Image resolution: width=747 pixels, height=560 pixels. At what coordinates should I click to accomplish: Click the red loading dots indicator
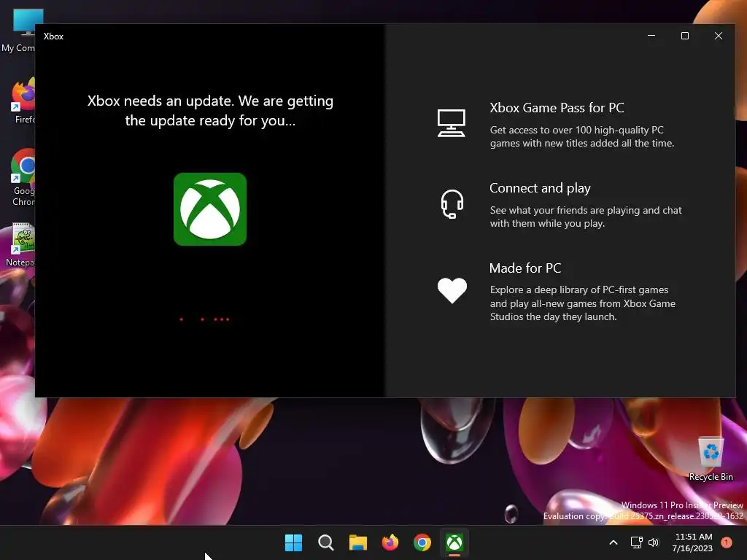coord(204,319)
